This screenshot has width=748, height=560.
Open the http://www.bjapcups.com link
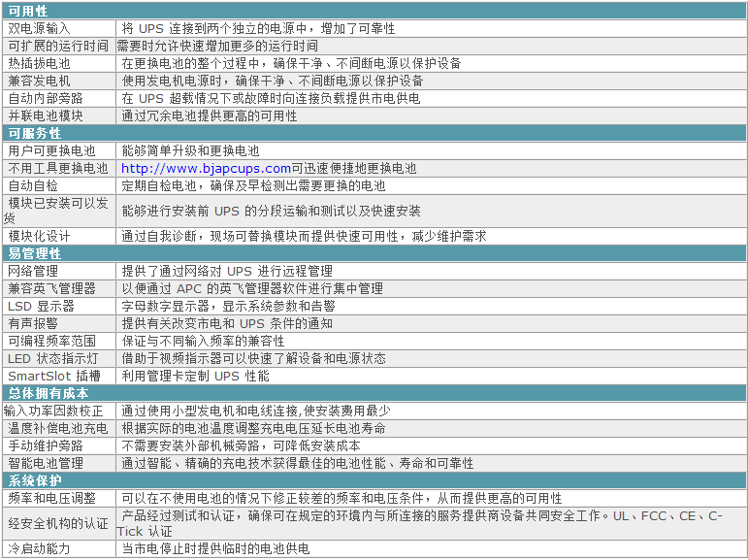206,168
